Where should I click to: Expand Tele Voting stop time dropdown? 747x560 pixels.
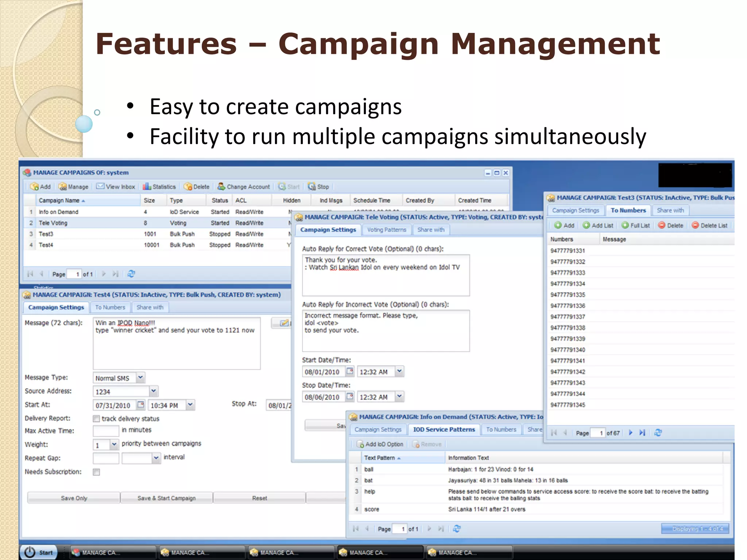pyautogui.click(x=399, y=396)
